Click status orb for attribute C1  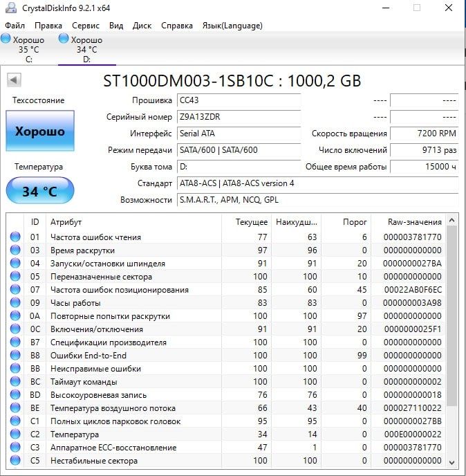15,421
